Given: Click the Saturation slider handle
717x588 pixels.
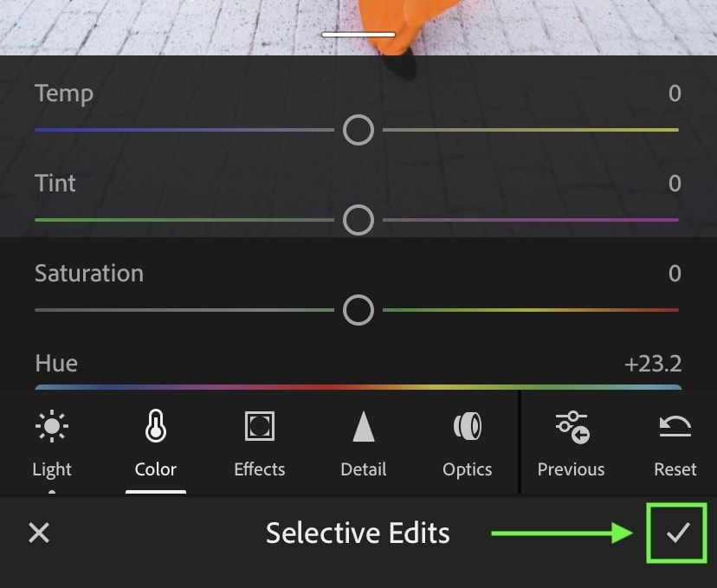Looking at the screenshot, I should coord(358,310).
